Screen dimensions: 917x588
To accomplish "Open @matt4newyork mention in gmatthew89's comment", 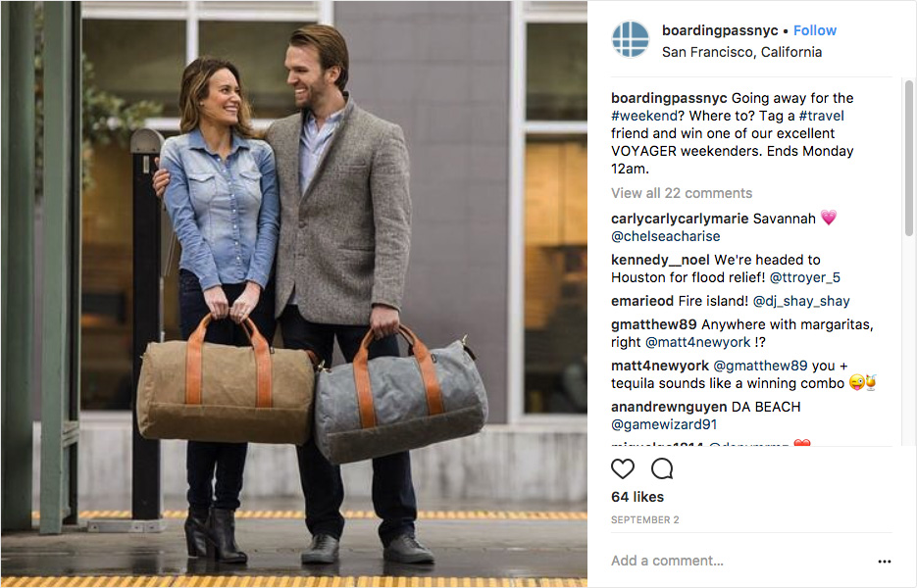I will coord(697,342).
